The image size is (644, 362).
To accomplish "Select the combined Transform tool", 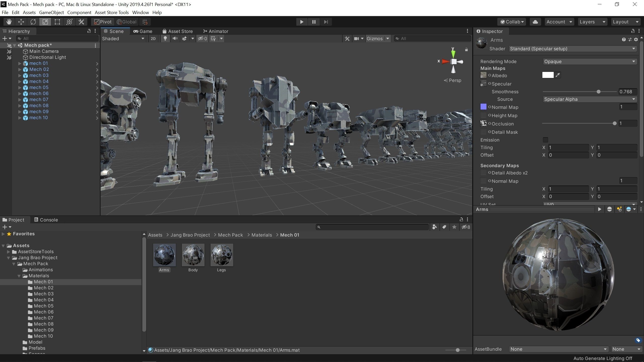I will 69,22.
